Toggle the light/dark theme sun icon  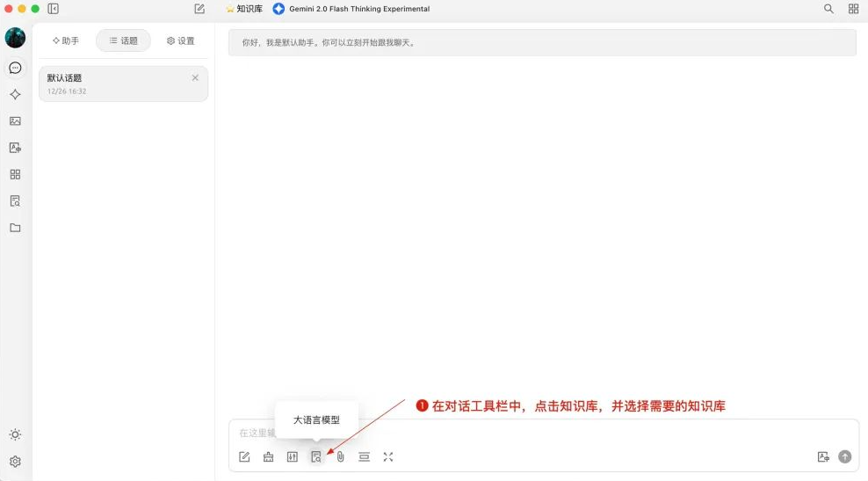(x=15, y=434)
